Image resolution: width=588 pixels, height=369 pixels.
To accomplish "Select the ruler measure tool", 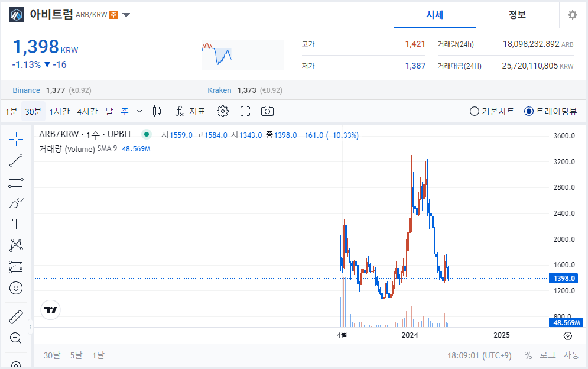I will tap(16, 317).
